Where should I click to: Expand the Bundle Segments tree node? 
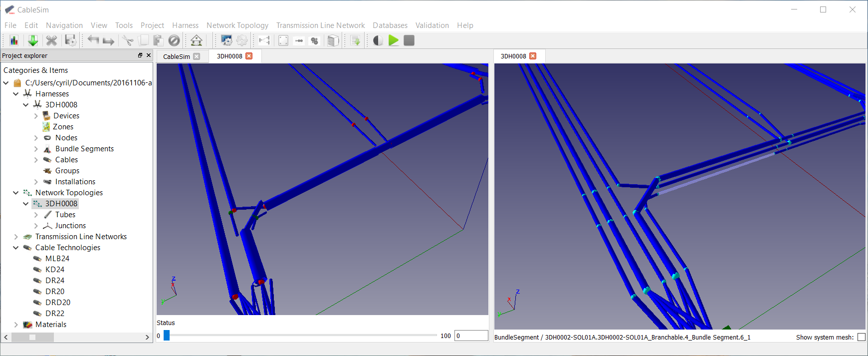36,149
